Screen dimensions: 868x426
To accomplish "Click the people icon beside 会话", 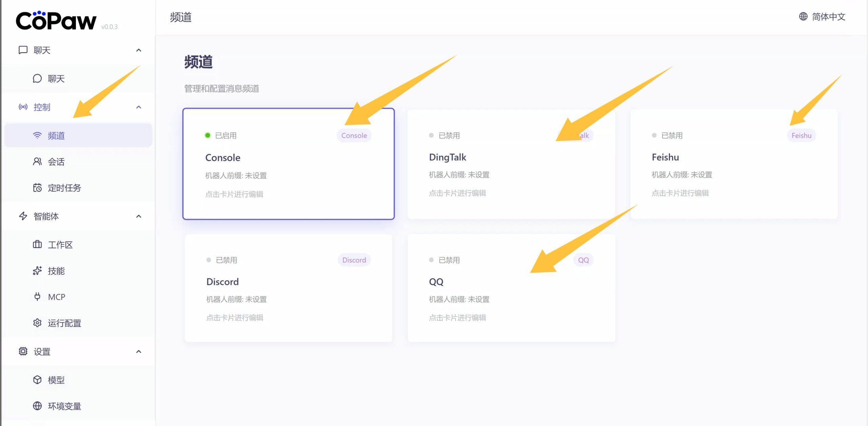I will [37, 162].
